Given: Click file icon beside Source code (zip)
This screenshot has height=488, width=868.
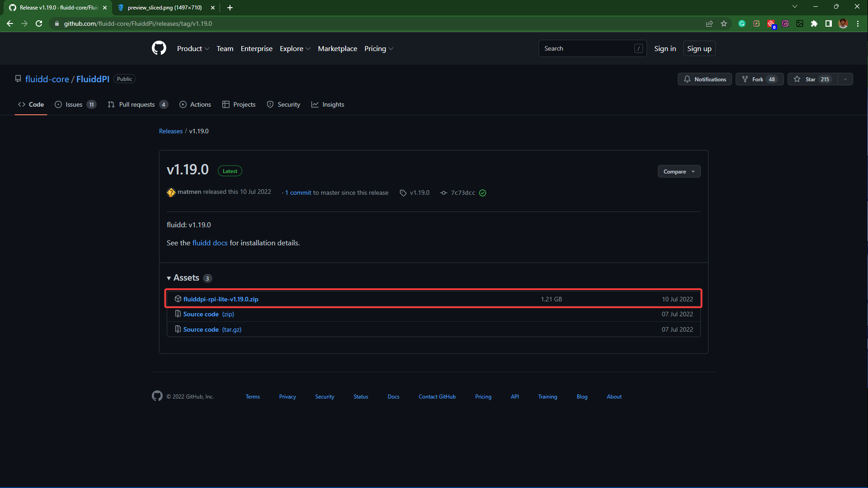Looking at the screenshot, I should point(178,314).
